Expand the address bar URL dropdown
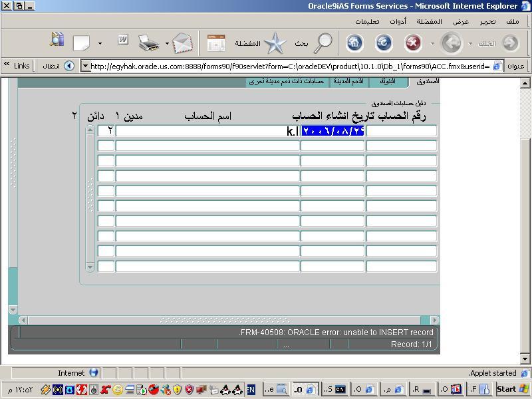This screenshot has width=532, height=399. tap(85, 66)
